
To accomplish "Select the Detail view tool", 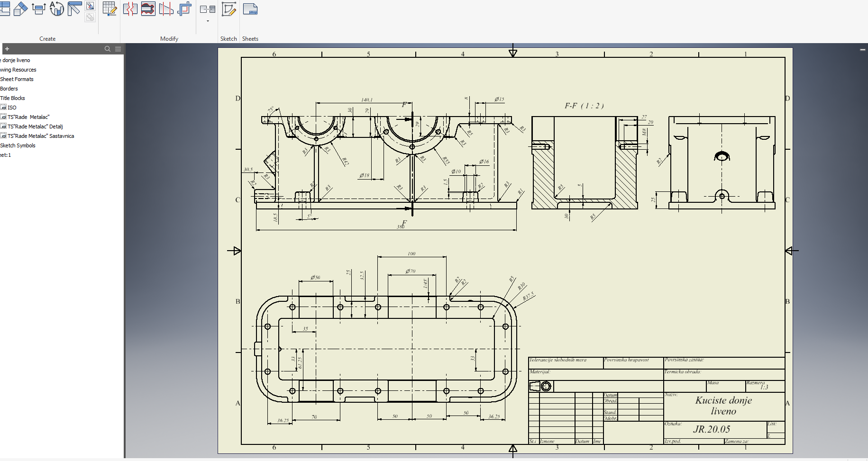I will click(56, 9).
